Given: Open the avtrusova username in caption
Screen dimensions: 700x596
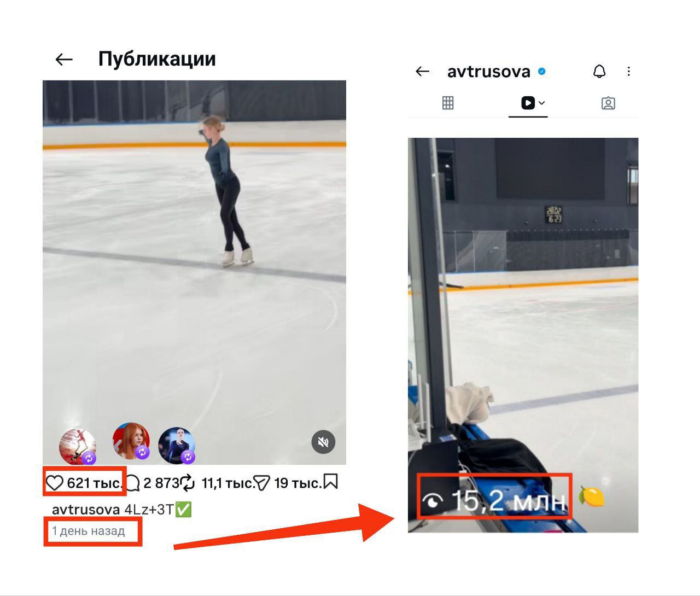Looking at the screenshot, I should click(86, 510).
